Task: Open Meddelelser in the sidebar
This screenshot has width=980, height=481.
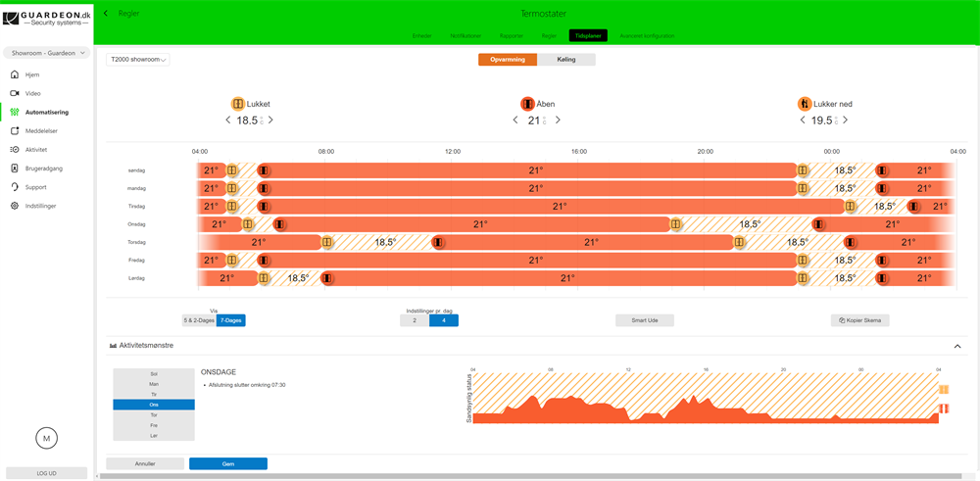Action: point(36,131)
